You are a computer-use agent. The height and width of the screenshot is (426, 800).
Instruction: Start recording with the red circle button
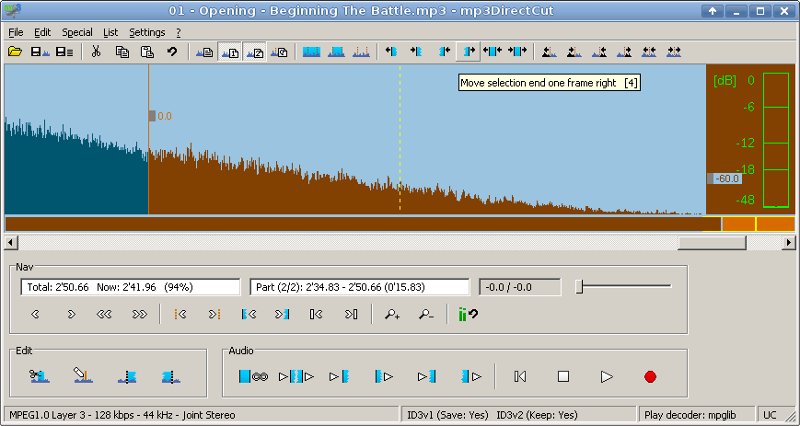pyautogui.click(x=650, y=377)
